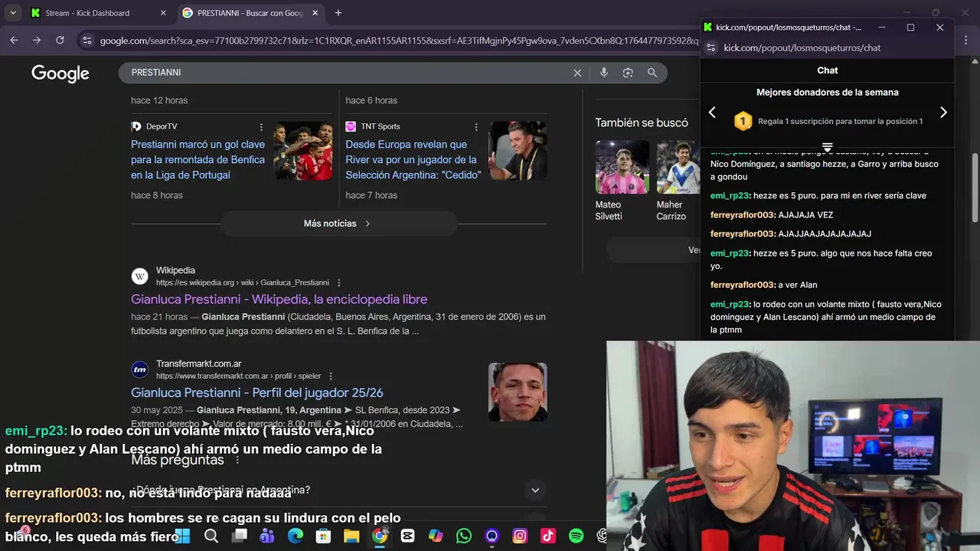Click the browser address bar URL
The width and height of the screenshot is (980, 551).
(x=398, y=41)
